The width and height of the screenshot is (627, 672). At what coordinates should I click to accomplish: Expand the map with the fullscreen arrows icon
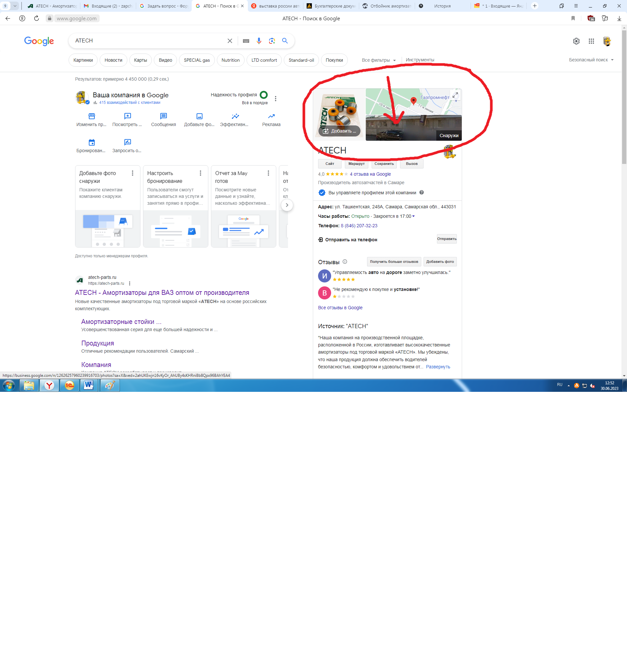pyautogui.click(x=455, y=95)
